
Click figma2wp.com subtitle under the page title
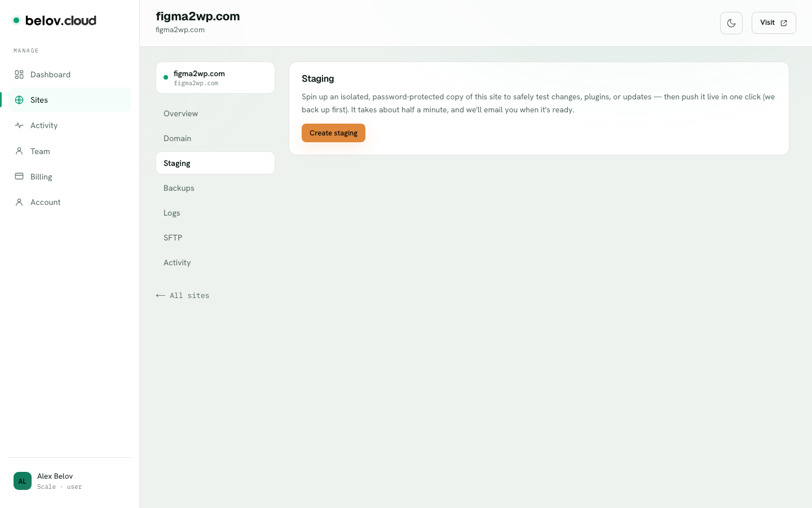[180, 30]
